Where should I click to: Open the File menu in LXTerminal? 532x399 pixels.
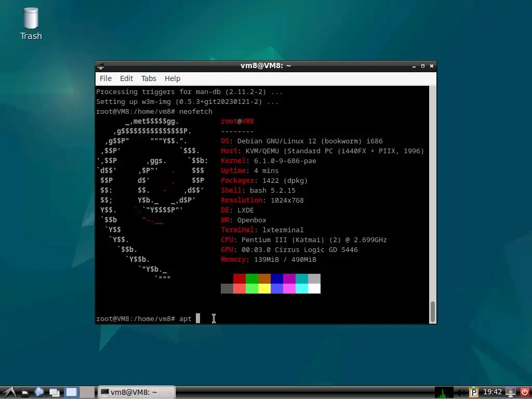click(x=105, y=79)
